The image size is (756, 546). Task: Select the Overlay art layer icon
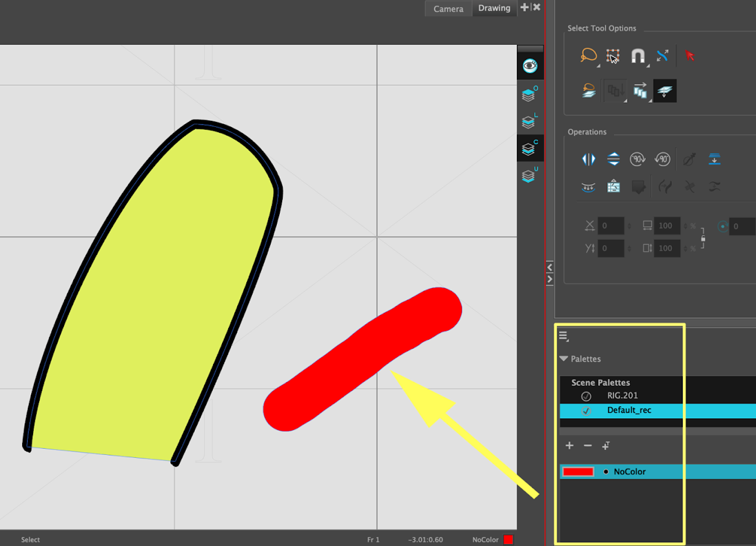pyautogui.click(x=529, y=95)
